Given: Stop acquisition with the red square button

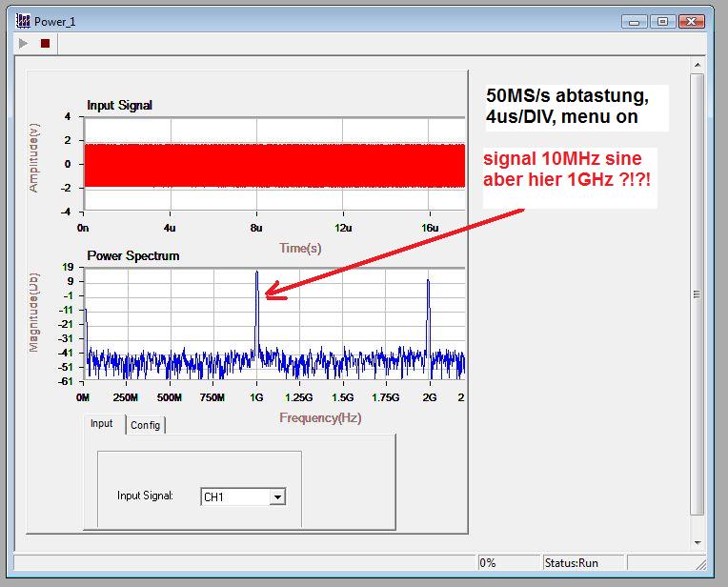Looking at the screenshot, I should 45,43.
